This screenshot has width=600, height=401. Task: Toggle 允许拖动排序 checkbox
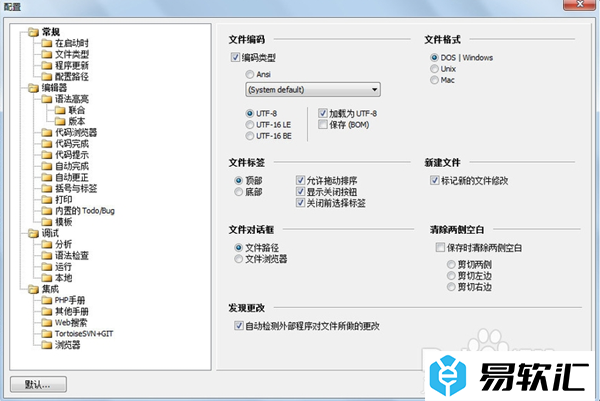tap(300, 180)
